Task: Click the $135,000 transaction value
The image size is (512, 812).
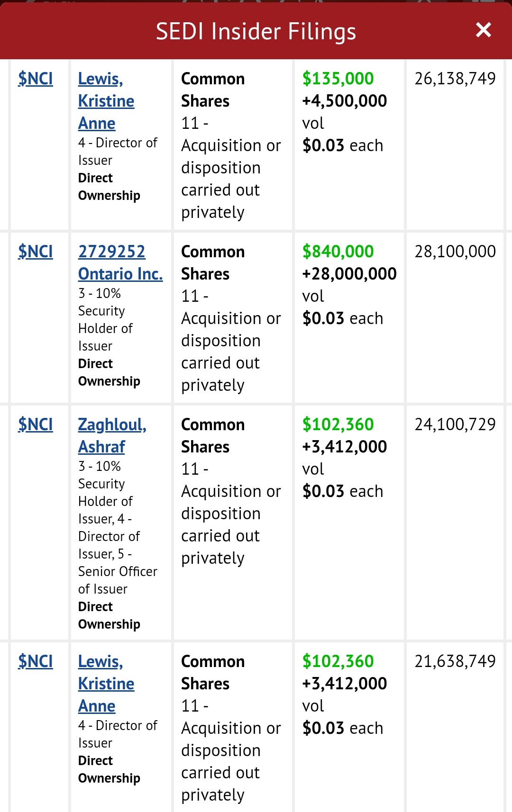Action: pos(338,79)
